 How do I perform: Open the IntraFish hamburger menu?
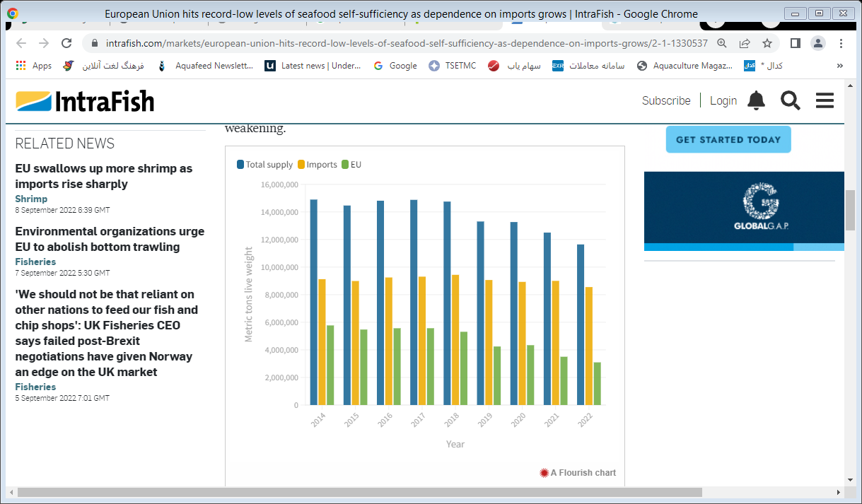point(825,100)
